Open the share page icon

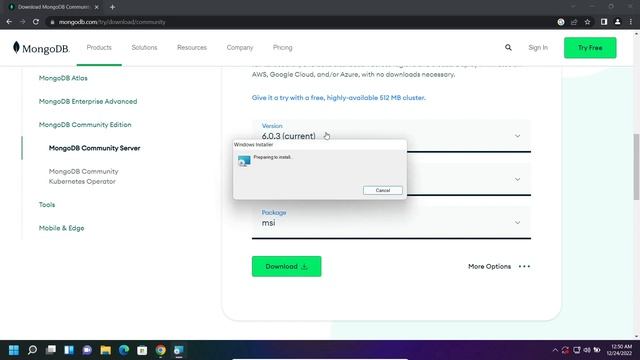point(574,22)
